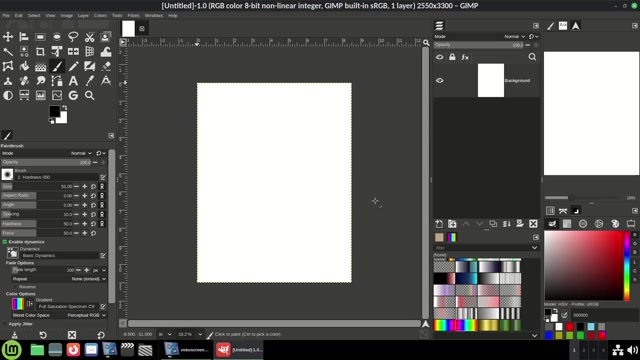The height and width of the screenshot is (360, 640).
Task: Open the Windows menu
Action: click(x=153, y=16)
